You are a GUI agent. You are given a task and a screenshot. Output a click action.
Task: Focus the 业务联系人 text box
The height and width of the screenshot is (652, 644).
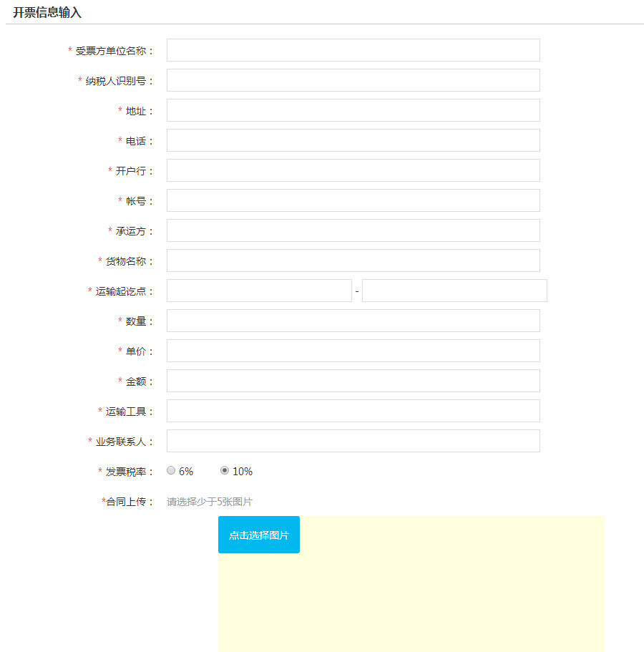click(x=353, y=441)
